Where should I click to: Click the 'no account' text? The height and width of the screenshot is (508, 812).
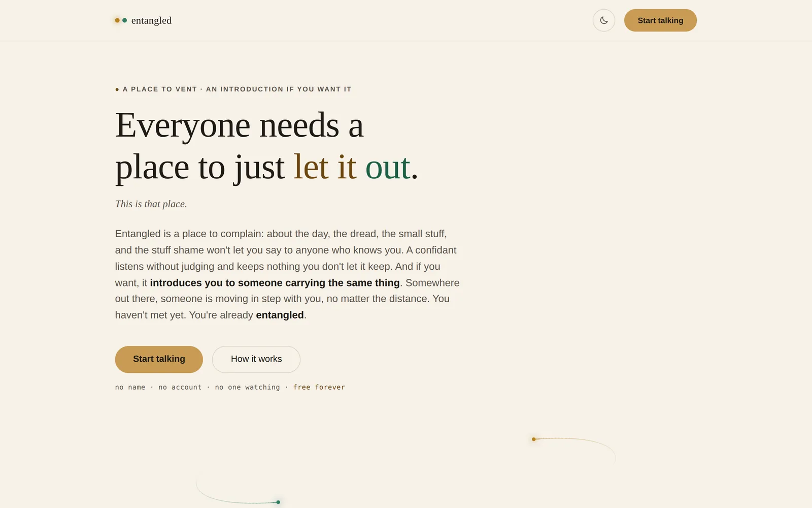tap(180, 387)
